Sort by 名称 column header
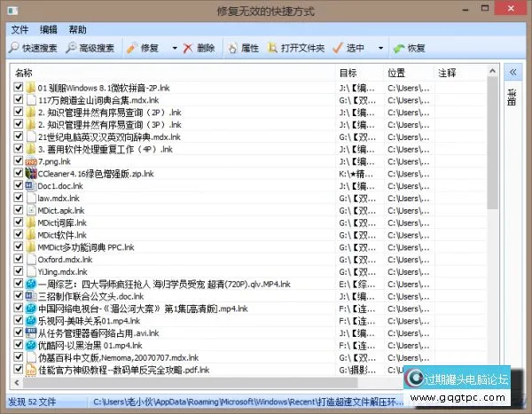 (173, 73)
